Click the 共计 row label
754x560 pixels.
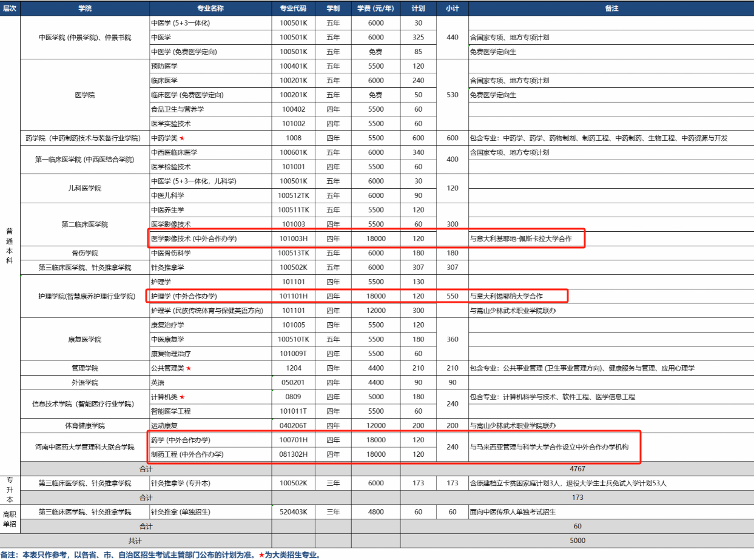146,541
